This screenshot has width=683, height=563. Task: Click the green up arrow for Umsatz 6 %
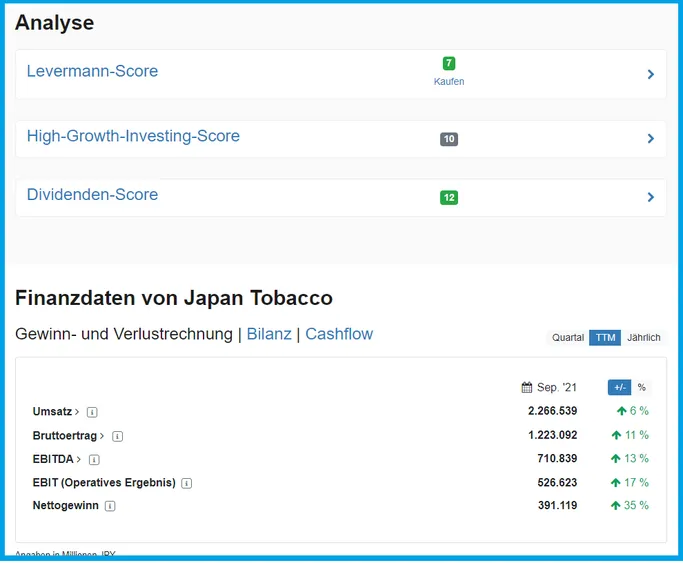point(622,411)
